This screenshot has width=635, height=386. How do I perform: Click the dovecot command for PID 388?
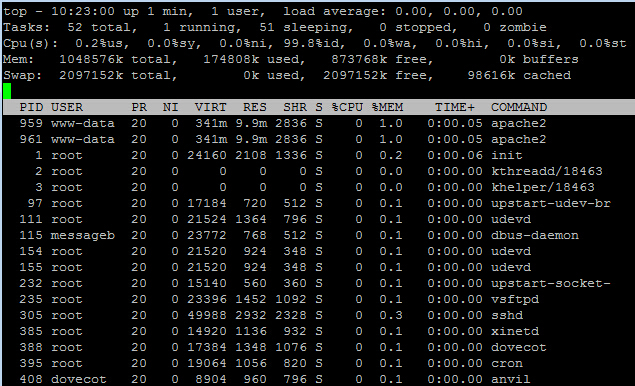pyautogui.click(x=519, y=348)
